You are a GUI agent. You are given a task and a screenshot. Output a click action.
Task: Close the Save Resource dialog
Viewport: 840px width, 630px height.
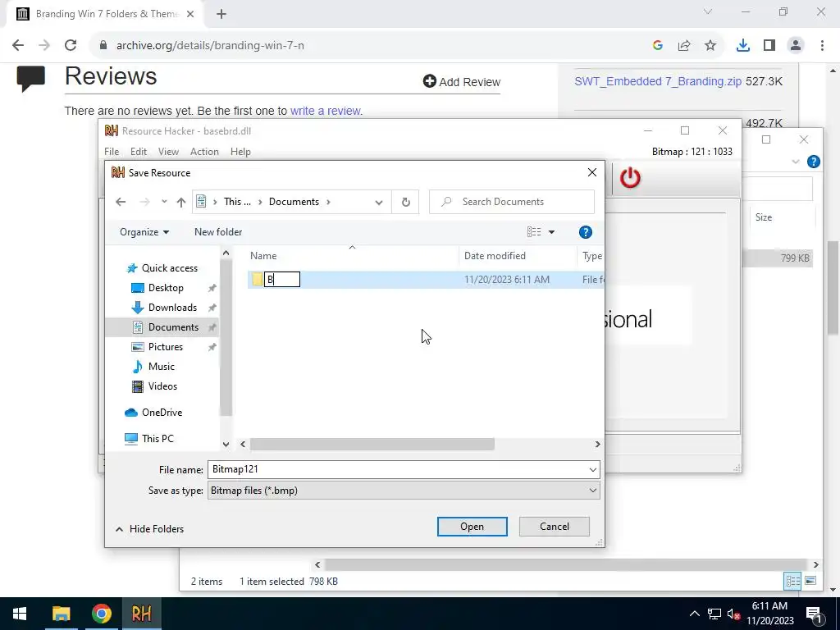(x=592, y=172)
